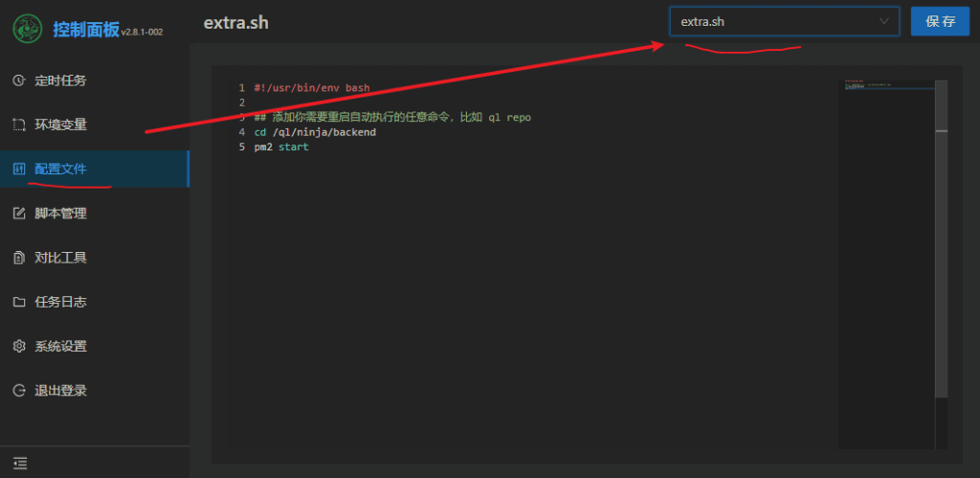The height and width of the screenshot is (478, 980).
Task: Click the 环境变量 icon in sidebar
Action: click(x=19, y=125)
